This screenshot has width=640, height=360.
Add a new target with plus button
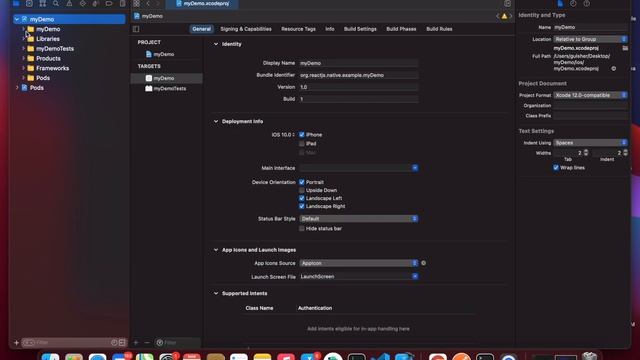[x=136, y=342]
